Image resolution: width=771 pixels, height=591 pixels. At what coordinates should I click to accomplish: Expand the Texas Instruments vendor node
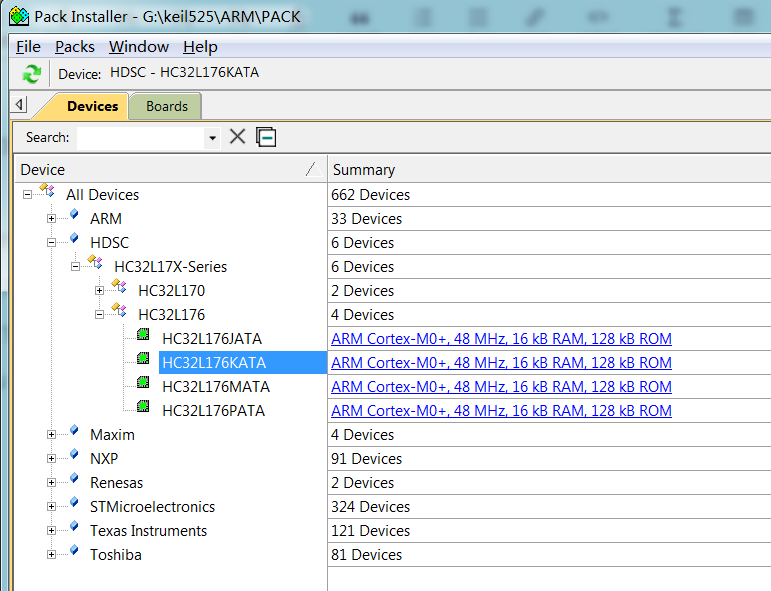pos(51,531)
